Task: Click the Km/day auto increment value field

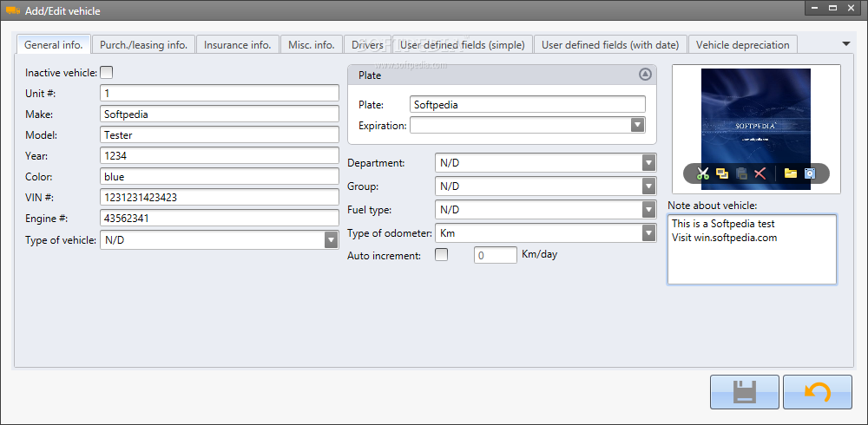Action: click(496, 255)
